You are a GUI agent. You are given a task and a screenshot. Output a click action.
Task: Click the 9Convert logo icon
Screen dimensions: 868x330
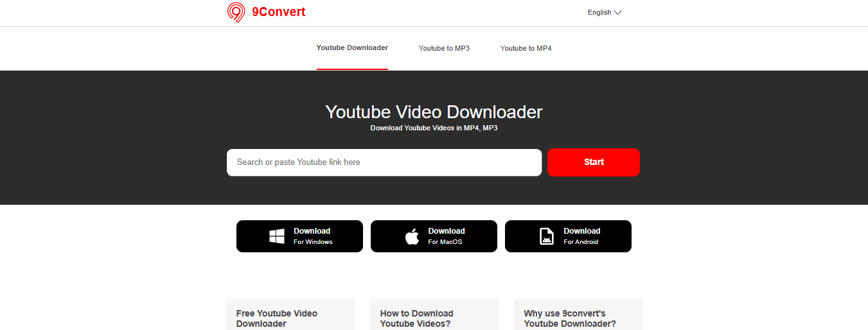(x=236, y=12)
